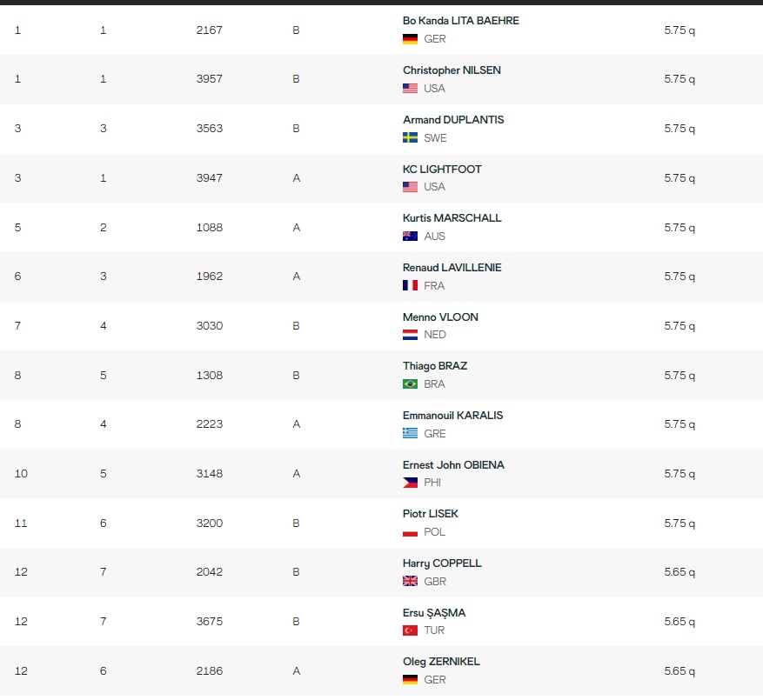Click the Philippines flag under Ernest John Obiena

coord(410,483)
